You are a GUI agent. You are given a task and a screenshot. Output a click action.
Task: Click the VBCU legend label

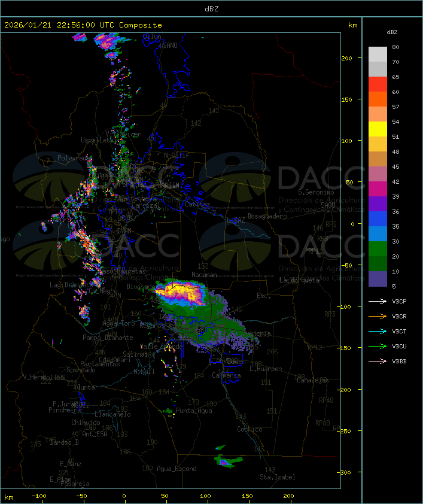coord(399,346)
